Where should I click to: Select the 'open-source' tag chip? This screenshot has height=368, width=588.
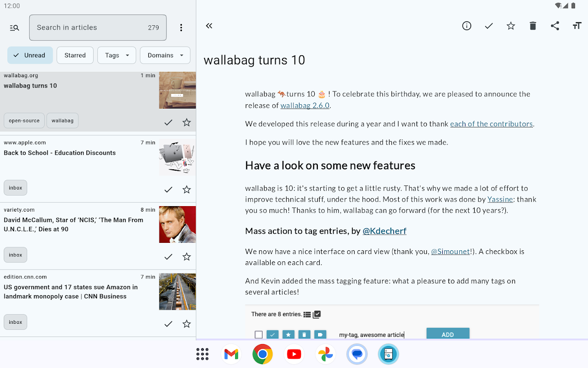pyautogui.click(x=24, y=121)
